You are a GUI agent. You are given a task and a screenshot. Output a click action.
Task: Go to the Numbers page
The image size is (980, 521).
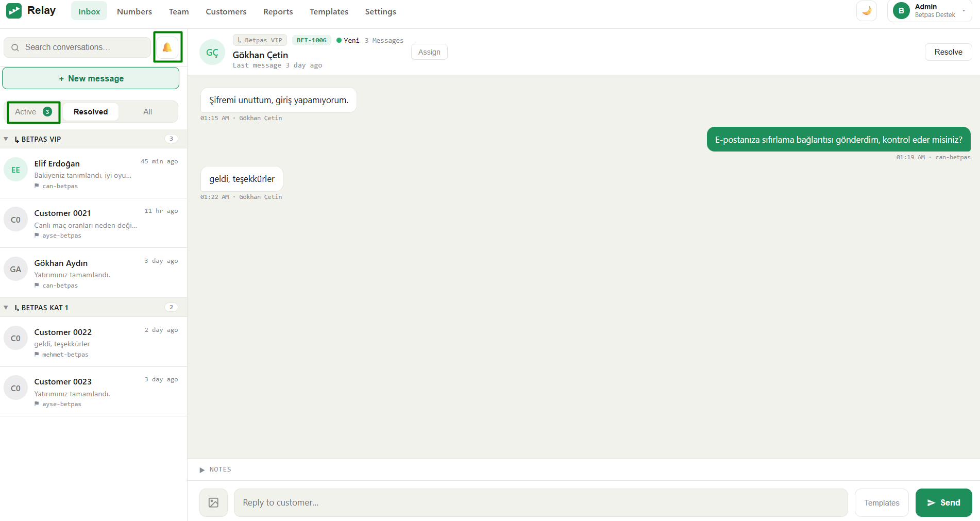[x=134, y=11]
